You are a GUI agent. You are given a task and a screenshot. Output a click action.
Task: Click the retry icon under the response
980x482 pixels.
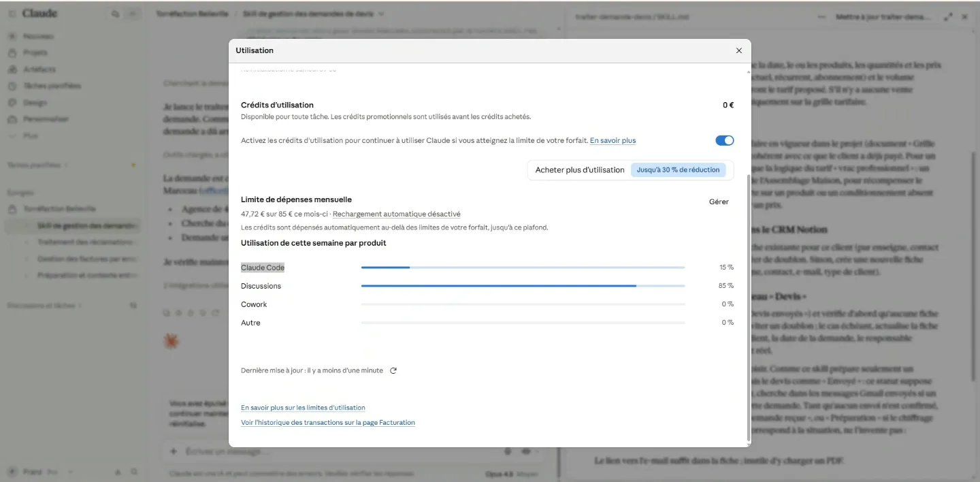pyautogui.click(x=216, y=312)
